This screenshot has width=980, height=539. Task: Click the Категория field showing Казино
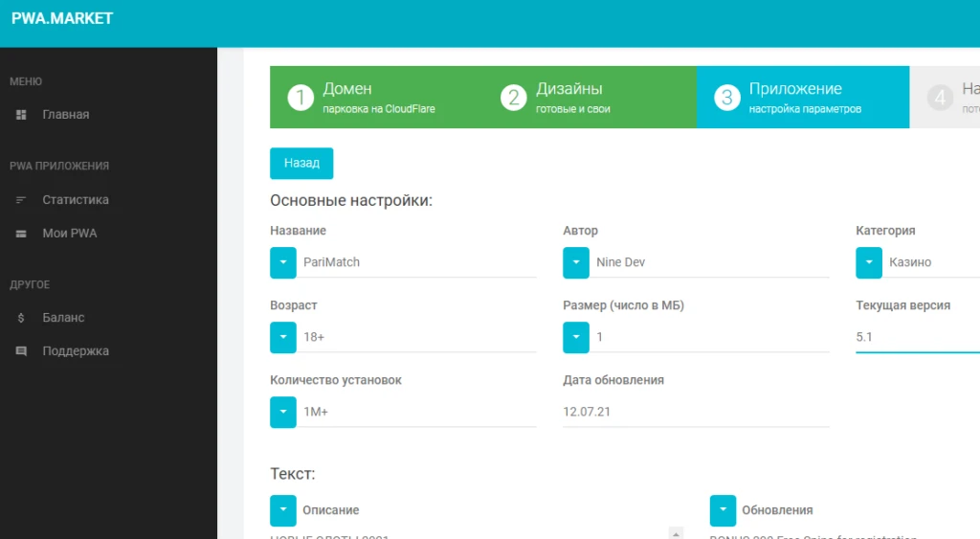pyautogui.click(x=931, y=262)
